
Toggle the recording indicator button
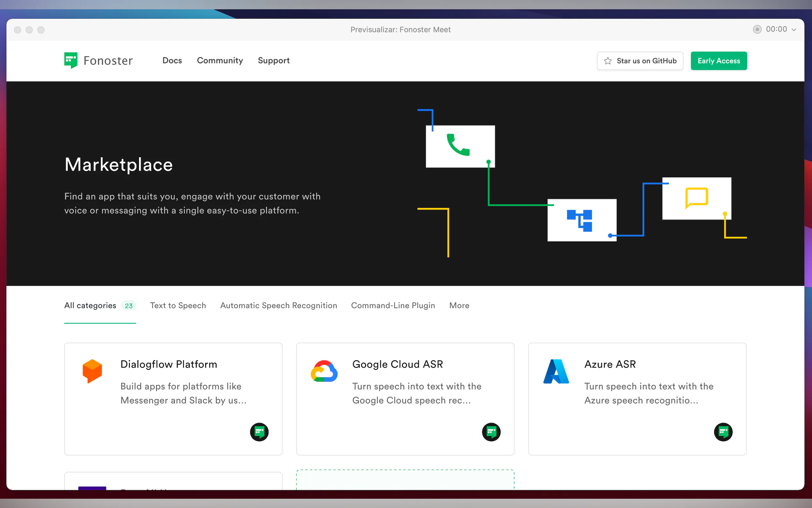(757, 29)
